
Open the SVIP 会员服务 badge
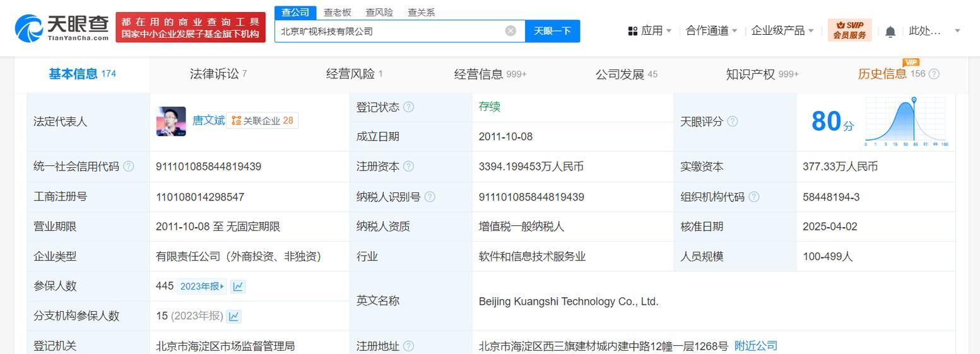point(849,30)
